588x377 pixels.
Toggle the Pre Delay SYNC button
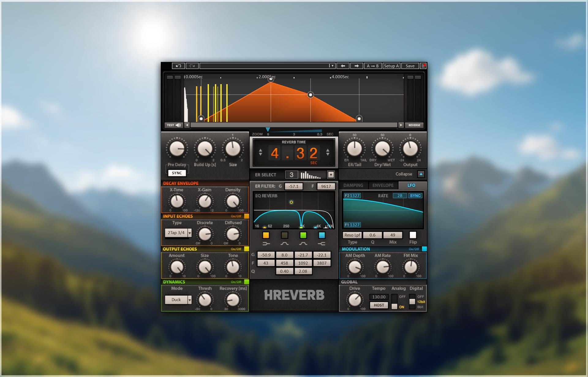(x=177, y=173)
